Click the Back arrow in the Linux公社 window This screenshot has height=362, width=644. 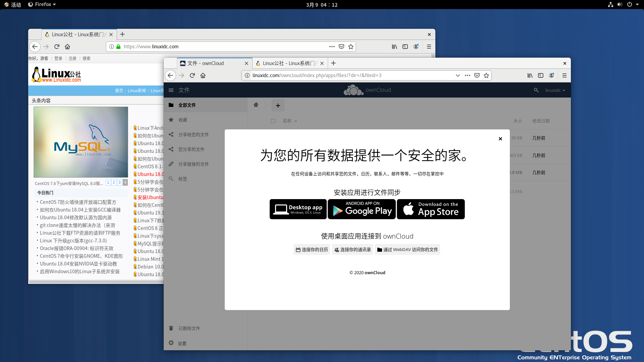[x=35, y=47]
